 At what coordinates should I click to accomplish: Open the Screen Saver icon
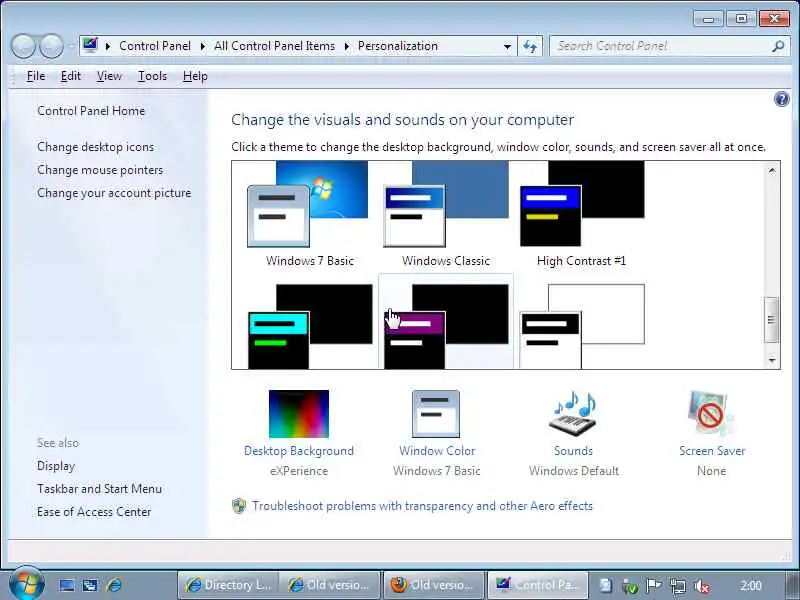point(711,414)
